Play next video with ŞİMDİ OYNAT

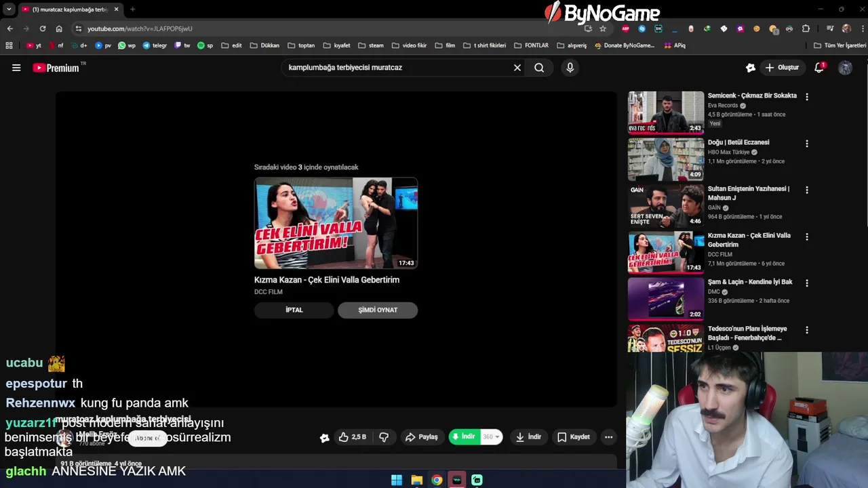(378, 310)
